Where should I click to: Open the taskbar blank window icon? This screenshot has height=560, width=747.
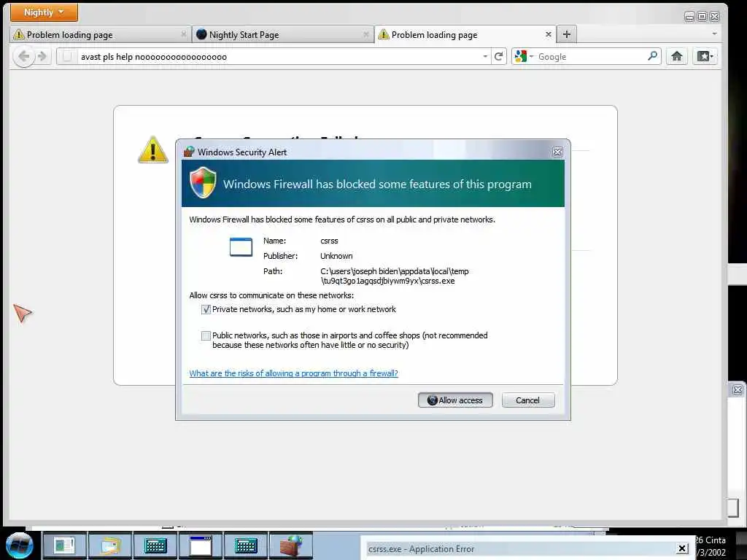tap(201, 545)
